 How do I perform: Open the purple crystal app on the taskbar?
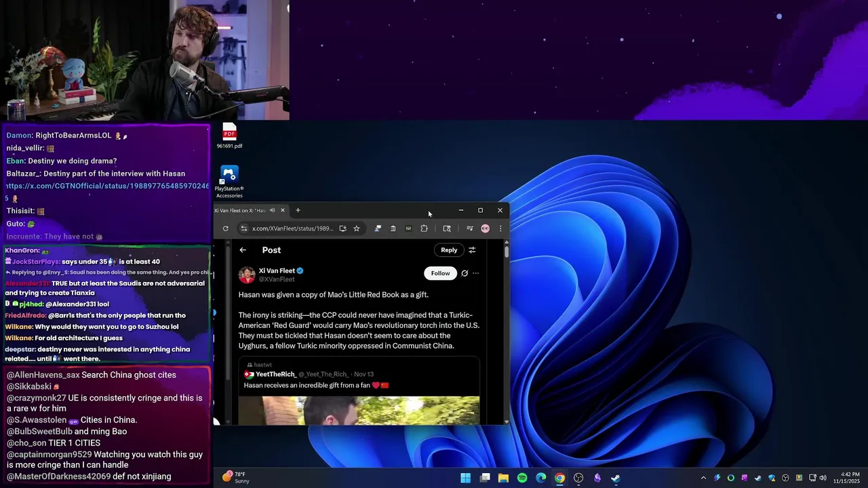(597, 478)
